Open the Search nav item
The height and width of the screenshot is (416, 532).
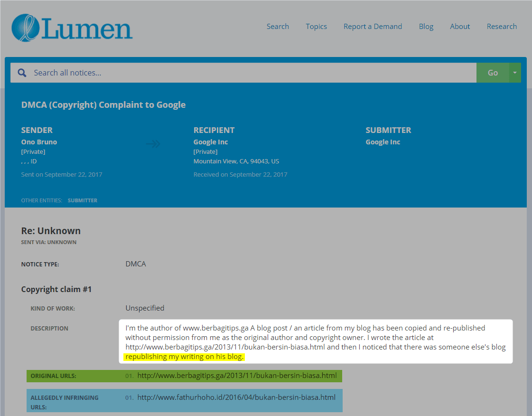[x=278, y=27]
